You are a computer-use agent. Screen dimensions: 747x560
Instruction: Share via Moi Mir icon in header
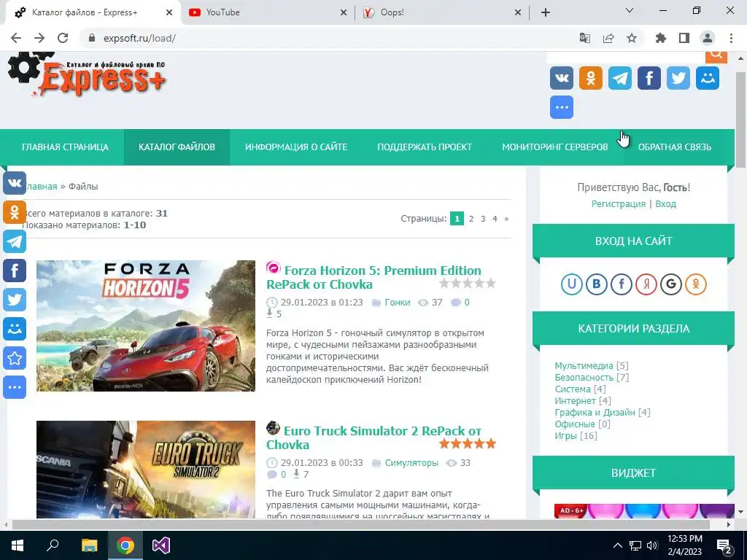pos(708,78)
